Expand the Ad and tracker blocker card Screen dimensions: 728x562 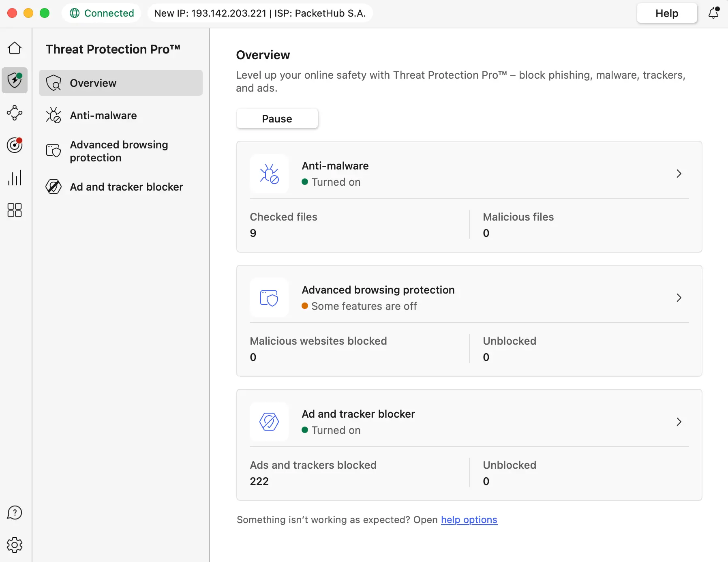tap(679, 422)
